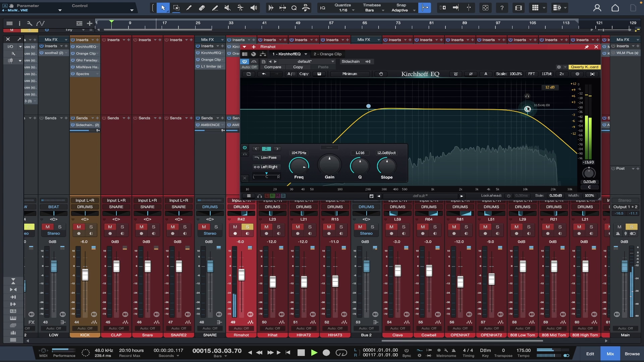Image resolution: width=644 pixels, height=362 pixels.
Task: Select the Arrow tool in toolbar
Action: click(x=163, y=8)
